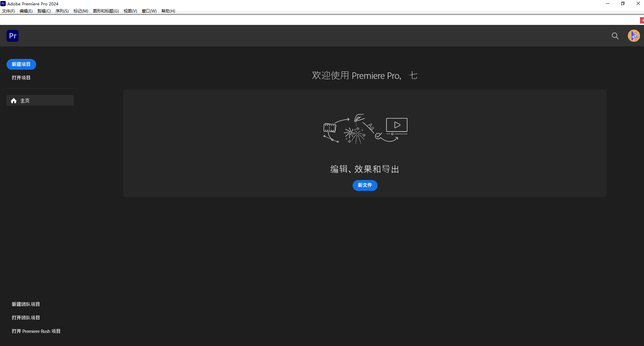Open the 窗口 menu
The height and width of the screenshot is (346, 644).
click(x=149, y=11)
